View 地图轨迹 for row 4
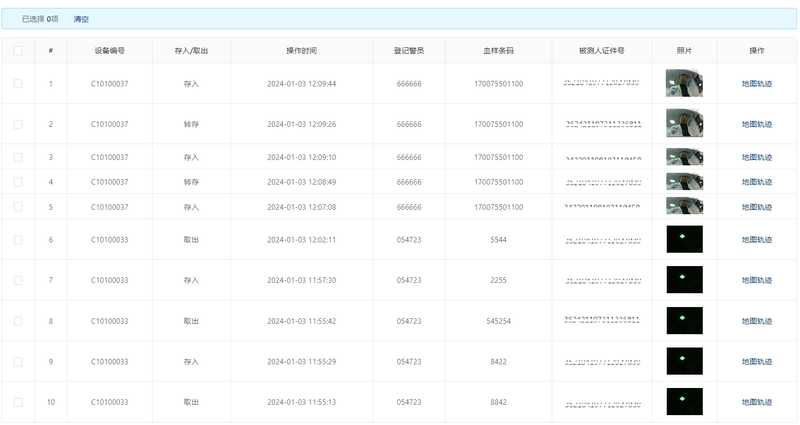The width and height of the screenshot is (800, 425). click(x=757, y=182)
